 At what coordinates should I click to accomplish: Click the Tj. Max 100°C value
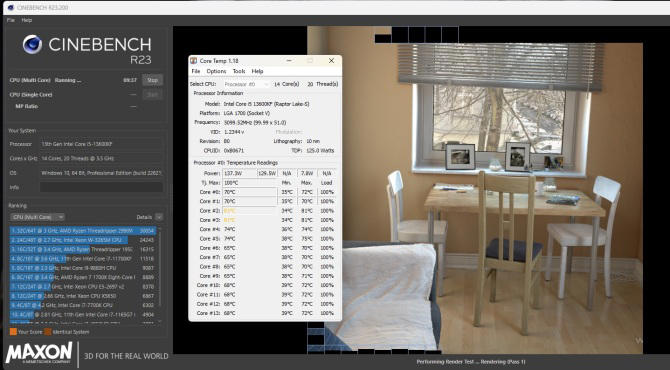(231, 183)
